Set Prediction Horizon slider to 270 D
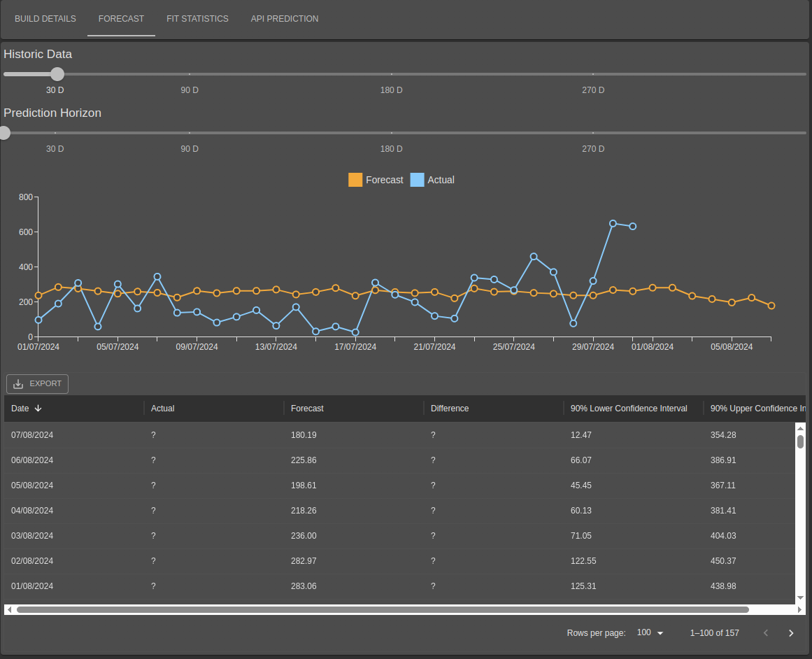This screenshot has height=659, width=812. pos(593,133)
